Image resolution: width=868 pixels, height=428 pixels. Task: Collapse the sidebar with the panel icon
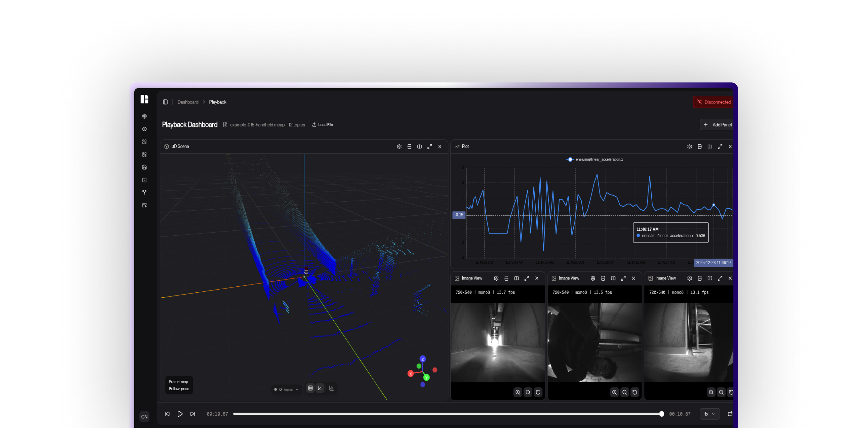click(165, 102)
